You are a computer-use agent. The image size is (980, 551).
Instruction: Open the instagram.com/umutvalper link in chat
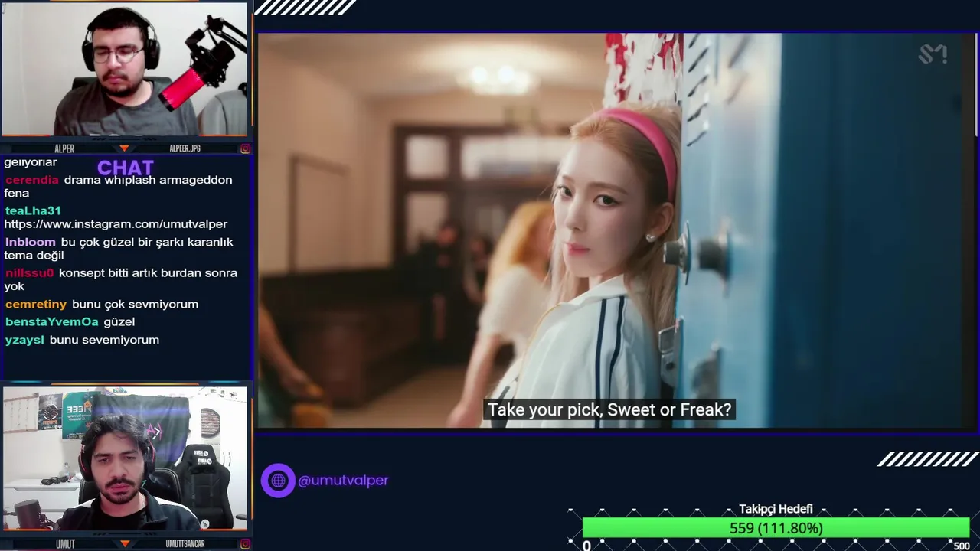click(116, 224)
